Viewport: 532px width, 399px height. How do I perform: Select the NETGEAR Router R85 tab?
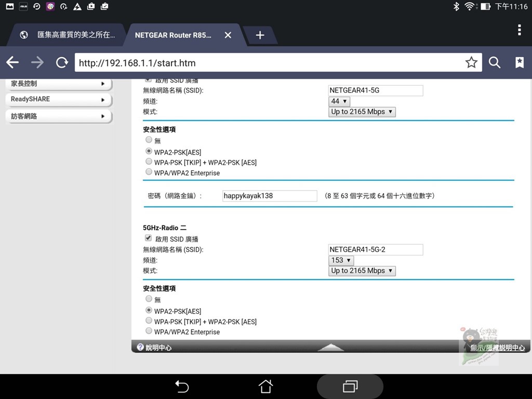(173, 35)
